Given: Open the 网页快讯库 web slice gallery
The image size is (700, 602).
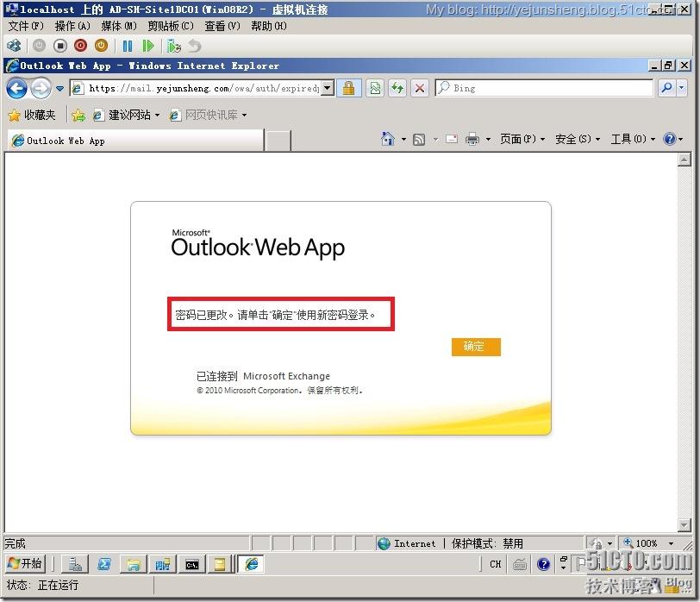Looking at the screenshot, I should (x=208, y=116).
